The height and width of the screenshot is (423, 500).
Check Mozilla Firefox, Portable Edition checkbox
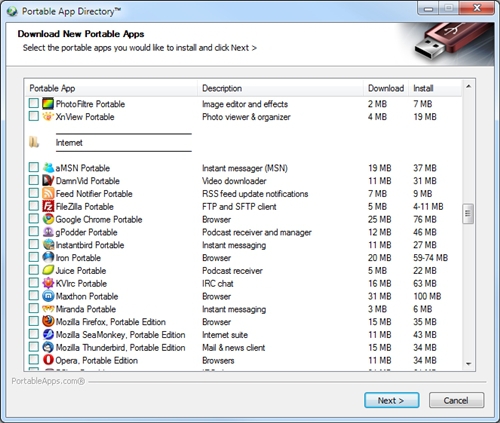[34, 321]
